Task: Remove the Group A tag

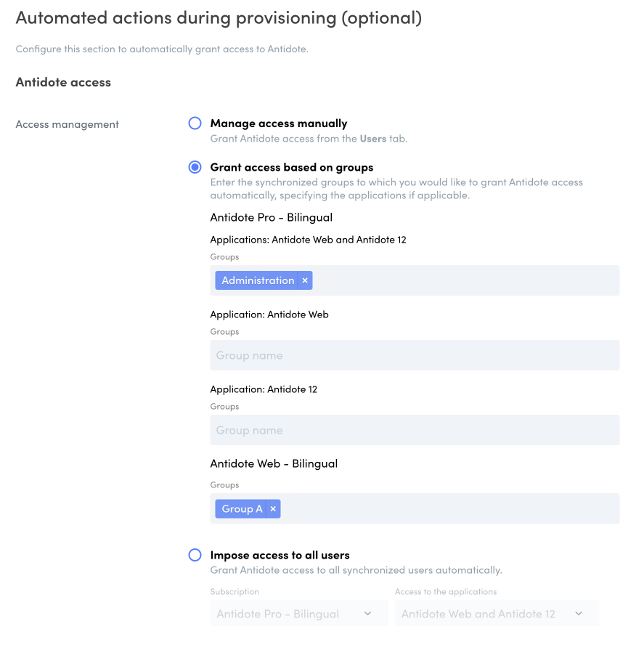Action: (273, 509)
